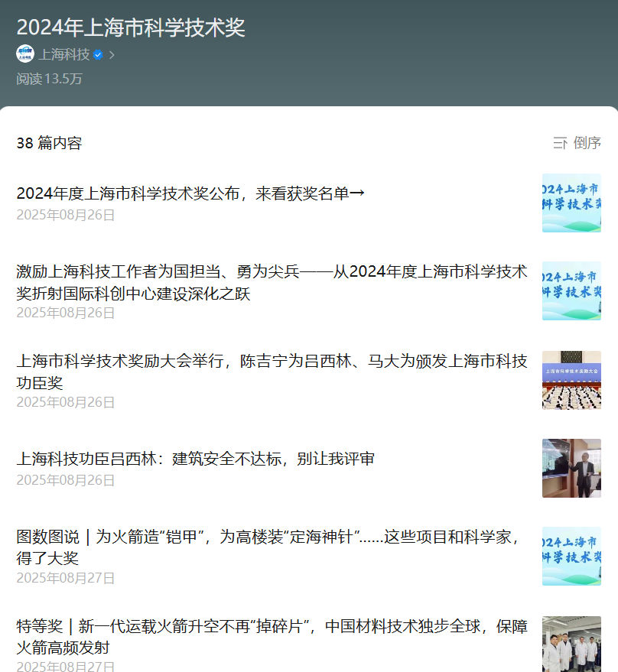Screen dimensions: 618x672
Task: Click the blue verified badge beside 上海科技
Action: (98, 55)
